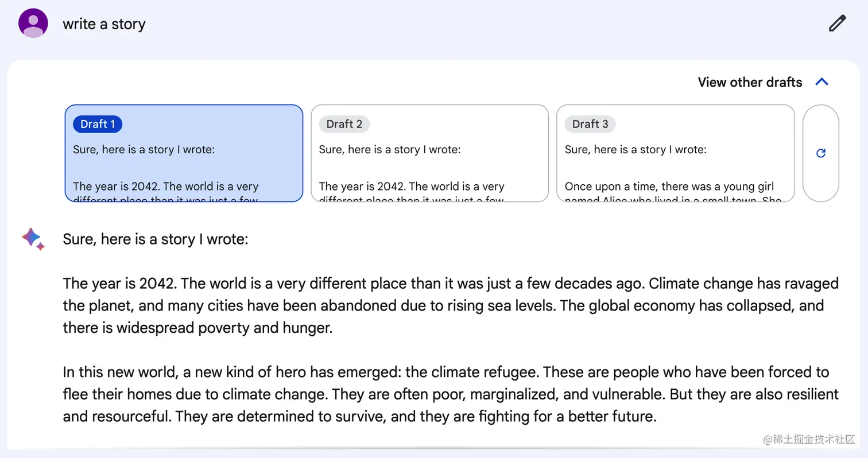Click the Bard sparkle logo icon
868x458 pixels.
[33, 238]
